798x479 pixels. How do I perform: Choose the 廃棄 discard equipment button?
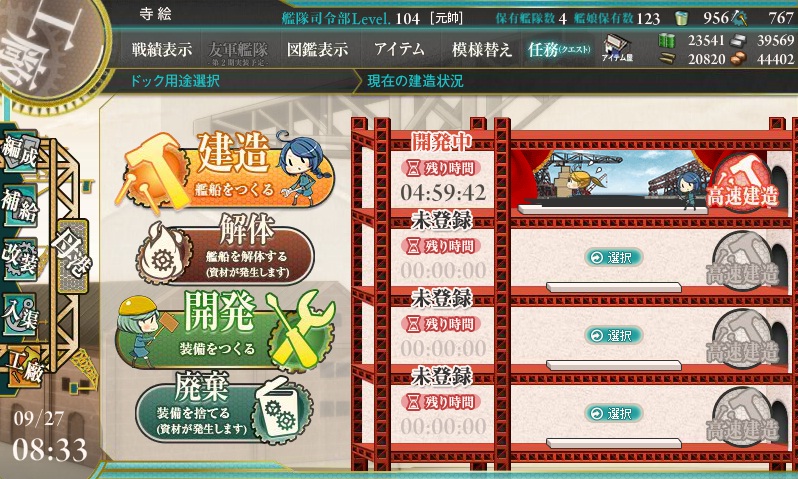tap(224, 407)
